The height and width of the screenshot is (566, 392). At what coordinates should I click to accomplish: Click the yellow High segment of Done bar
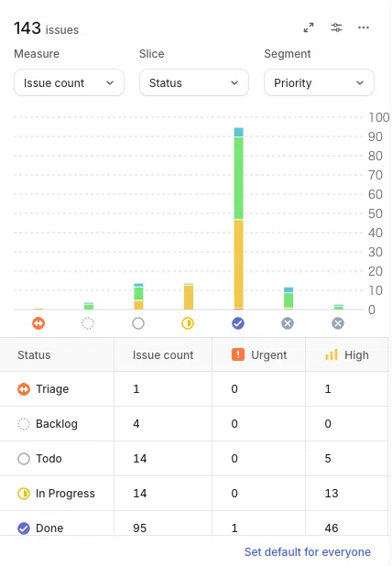pyautogui.click(x=239, y=264)
